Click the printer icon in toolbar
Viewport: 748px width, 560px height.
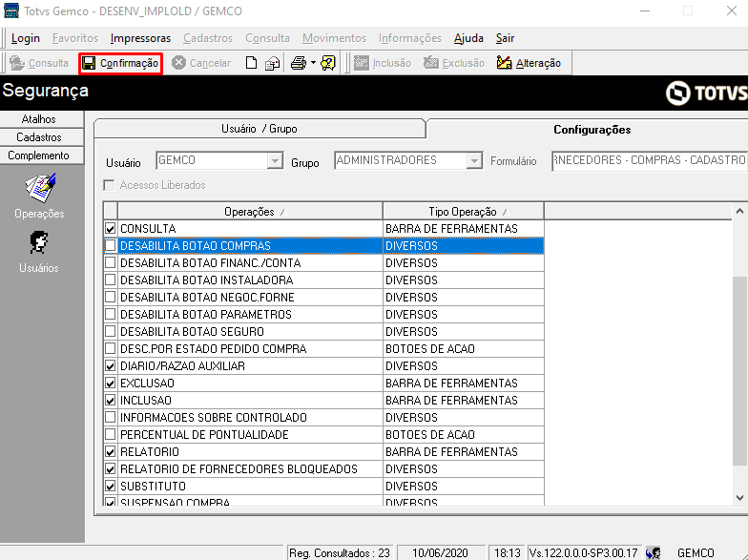299,63
